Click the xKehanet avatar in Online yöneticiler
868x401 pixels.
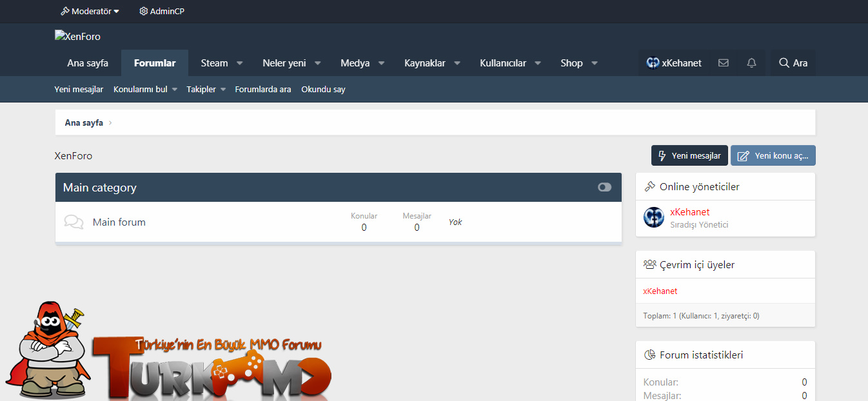(654, 217)
